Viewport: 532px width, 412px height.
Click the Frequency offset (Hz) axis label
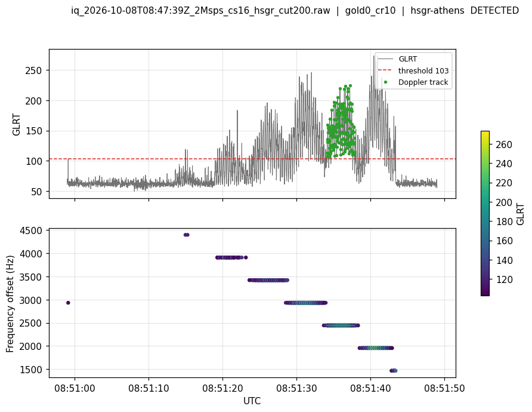(10, 303)
